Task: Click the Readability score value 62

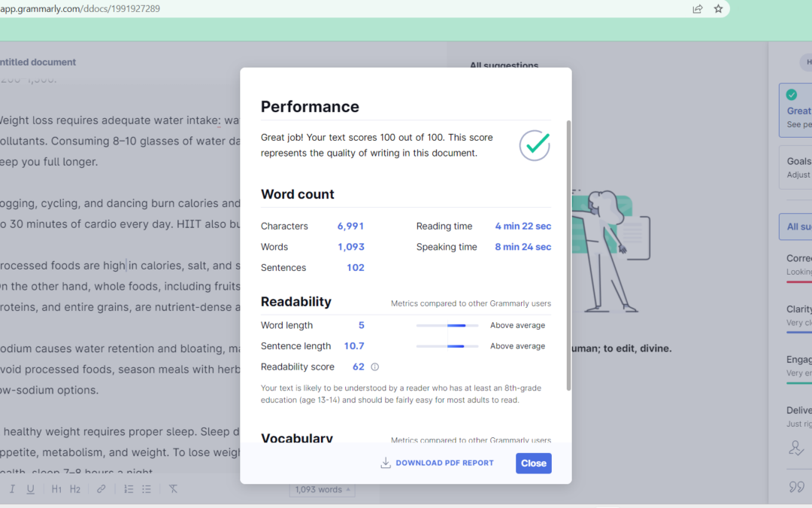Action: 359,367
